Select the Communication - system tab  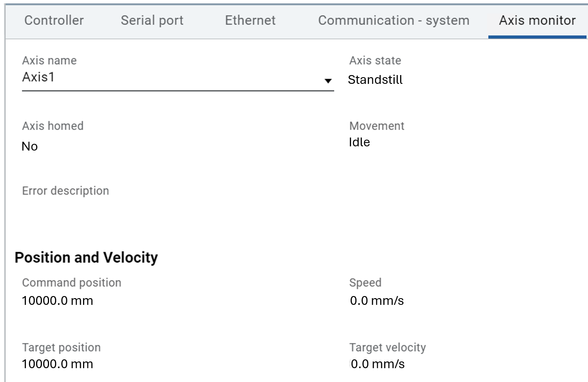393,20
